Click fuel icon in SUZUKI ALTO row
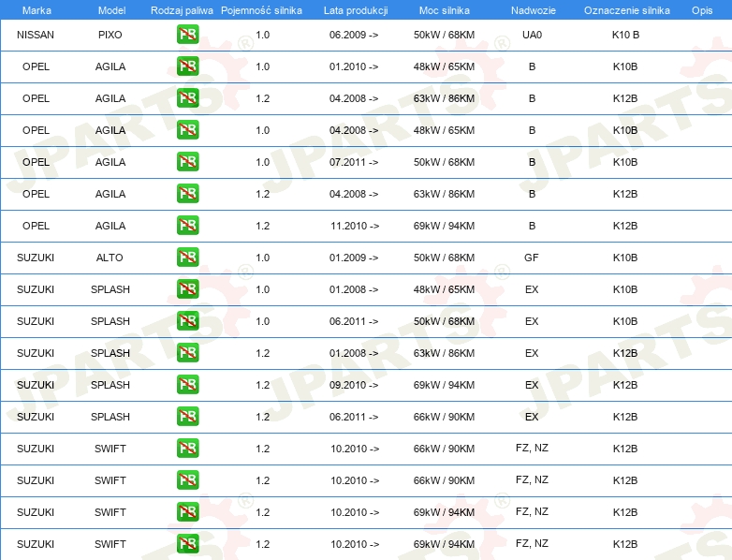Viewport: 732px width, 560px height. click(187, 258)
